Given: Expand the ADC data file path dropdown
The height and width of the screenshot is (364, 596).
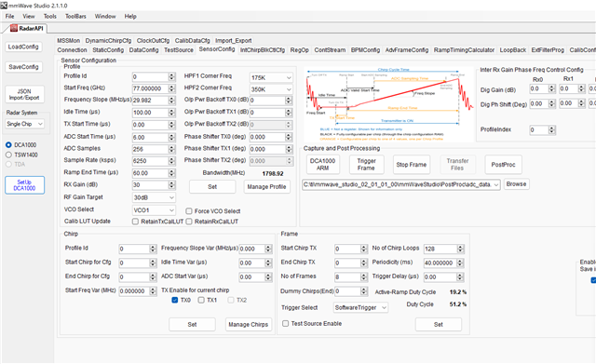Looking at the screenshot, I should click(496, 184).
